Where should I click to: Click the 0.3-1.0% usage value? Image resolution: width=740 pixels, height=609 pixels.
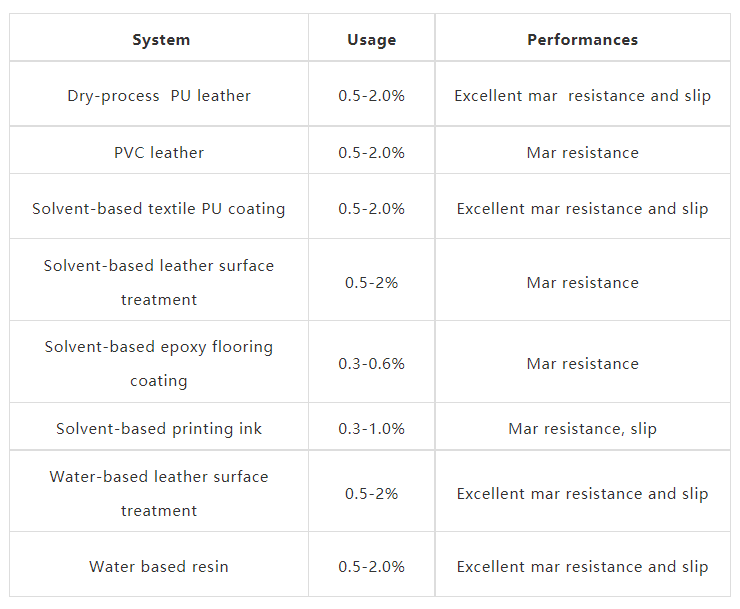pyautogui.click(x=371, y=429)
